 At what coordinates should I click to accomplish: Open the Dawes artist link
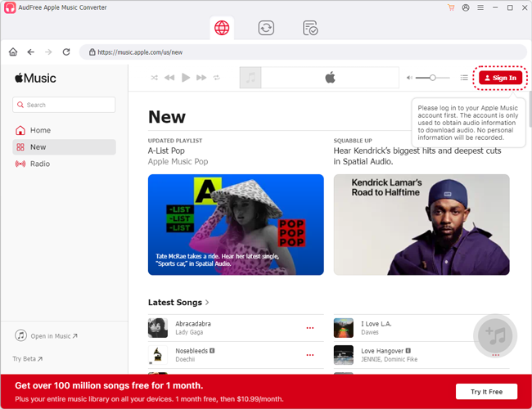click(x=370, y=332)
